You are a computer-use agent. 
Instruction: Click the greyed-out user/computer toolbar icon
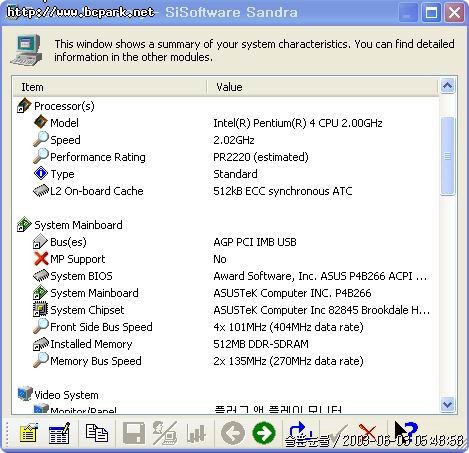click(x=165, y=433)
